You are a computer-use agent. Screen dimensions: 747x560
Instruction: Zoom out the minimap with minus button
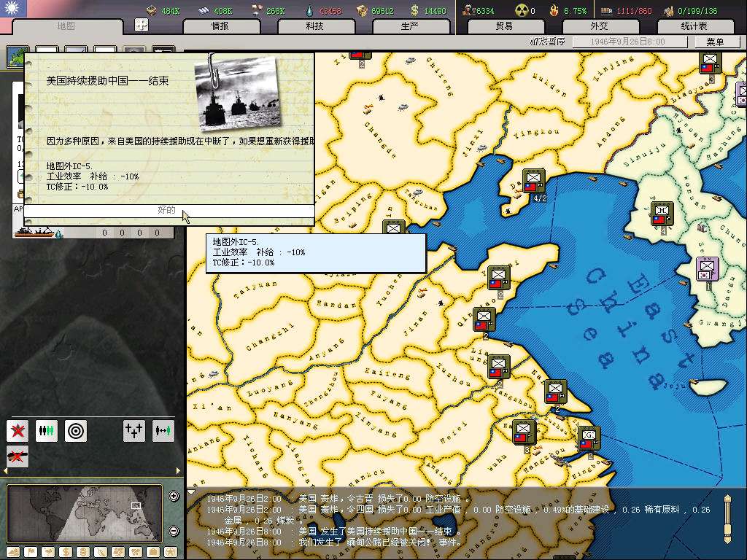pos(174,531)
